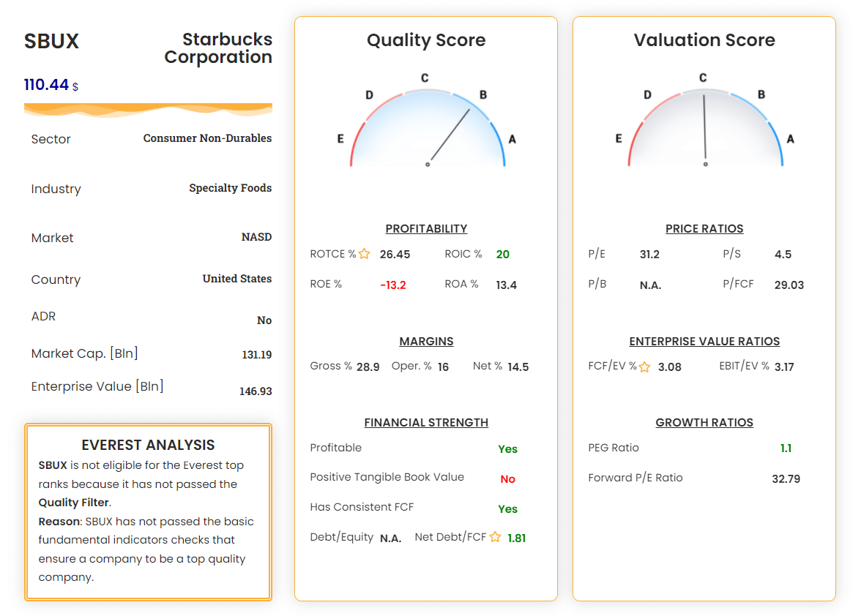The height and width of the screenshot is (616, 861).
Task: Click the Has Consistent FCF label
Action: tap(362, 507)
